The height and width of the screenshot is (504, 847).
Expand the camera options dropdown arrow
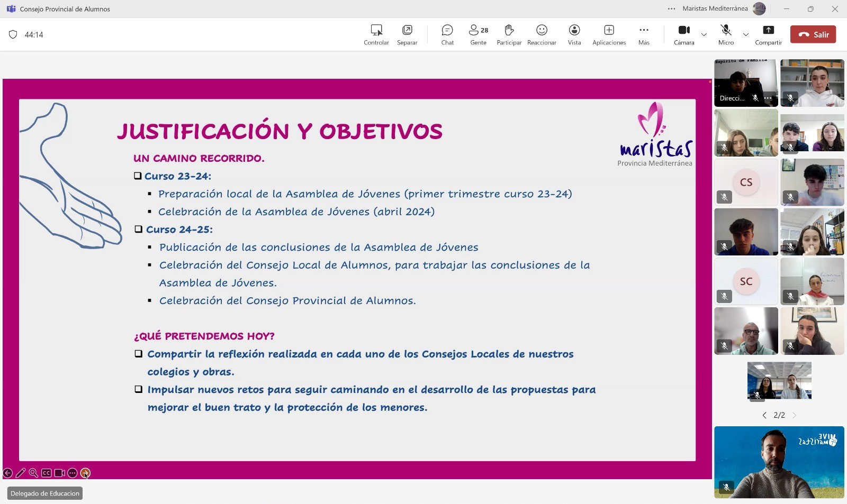(x=704, y=35)
